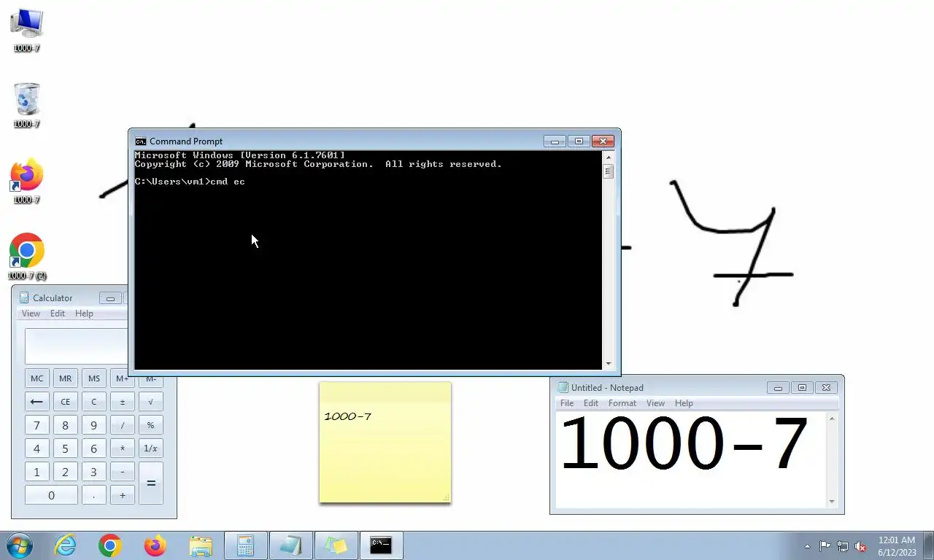Click calculator digit 9 button
The width and height of the screenshot is (934, 560).
pos(93,425)
